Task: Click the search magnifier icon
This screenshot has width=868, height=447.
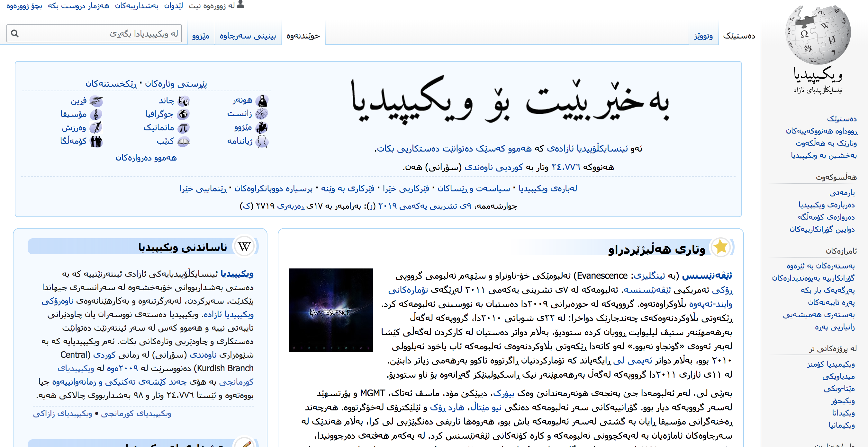Action: point(14,33)
